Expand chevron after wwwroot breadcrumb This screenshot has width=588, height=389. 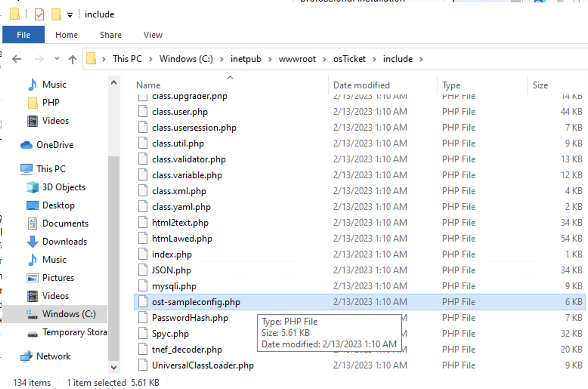tap(325, 59)
